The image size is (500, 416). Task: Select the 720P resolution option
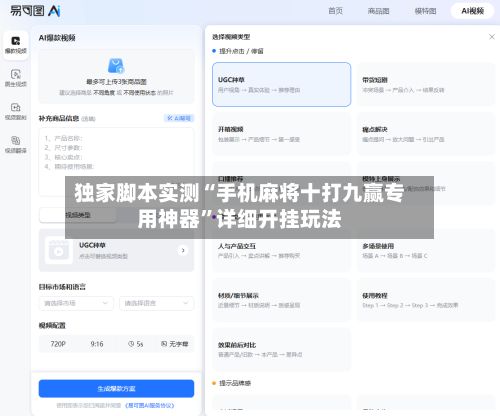[58, 344]
